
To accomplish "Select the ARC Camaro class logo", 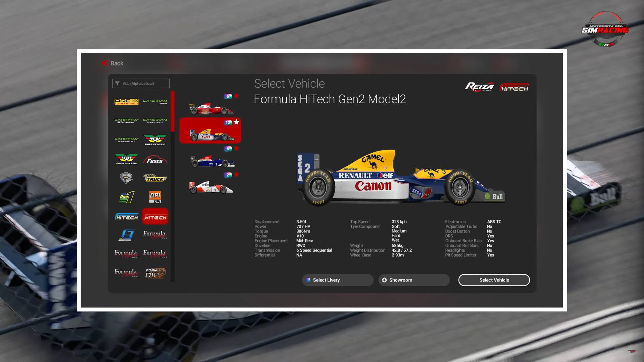I will (126, 102).
